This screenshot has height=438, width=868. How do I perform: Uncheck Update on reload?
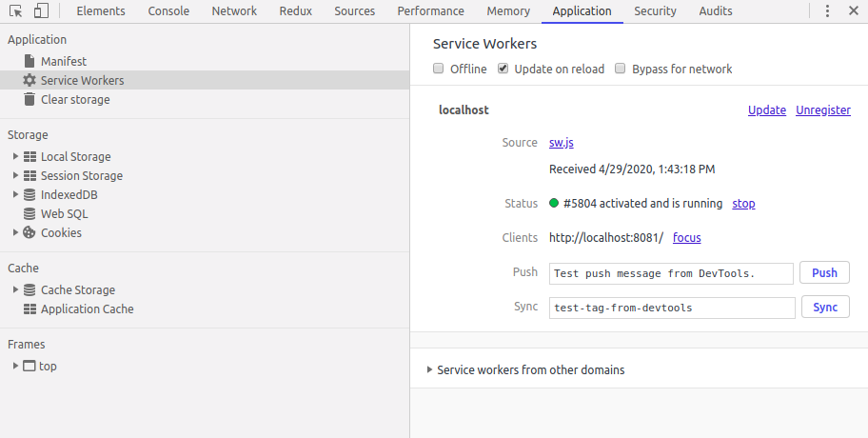pos(503,69)
